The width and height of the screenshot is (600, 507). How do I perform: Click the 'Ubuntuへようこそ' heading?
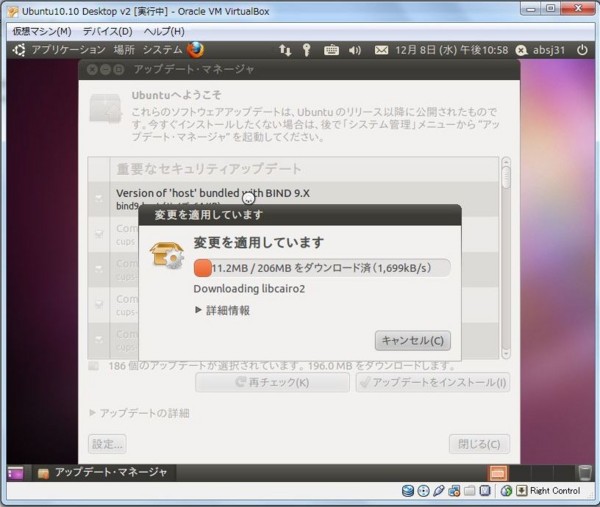176,95
